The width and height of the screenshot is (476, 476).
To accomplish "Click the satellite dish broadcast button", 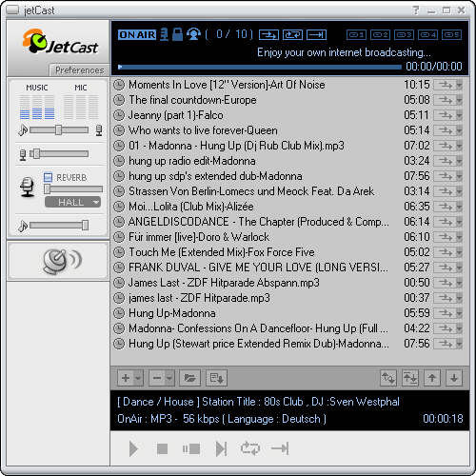I will (x=62, y=262).
